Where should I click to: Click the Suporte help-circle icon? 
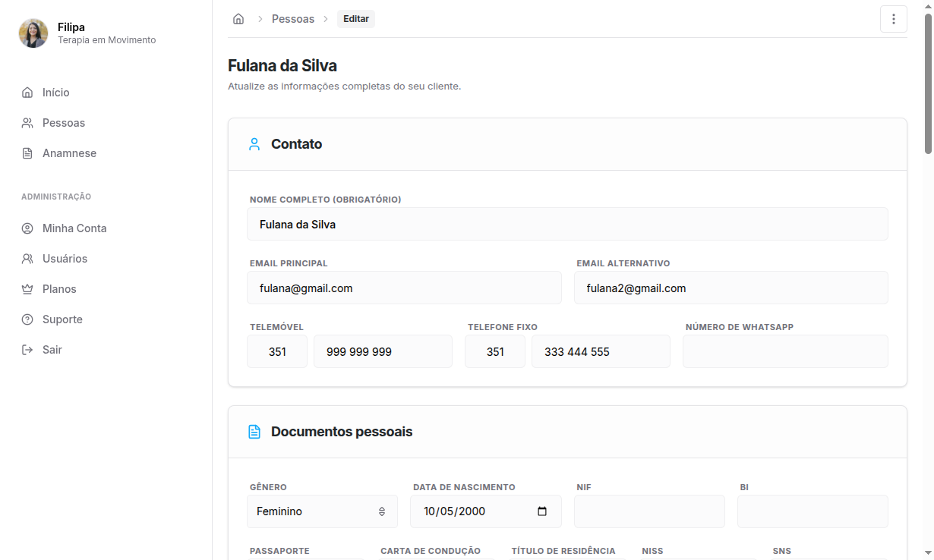point(27,319)
